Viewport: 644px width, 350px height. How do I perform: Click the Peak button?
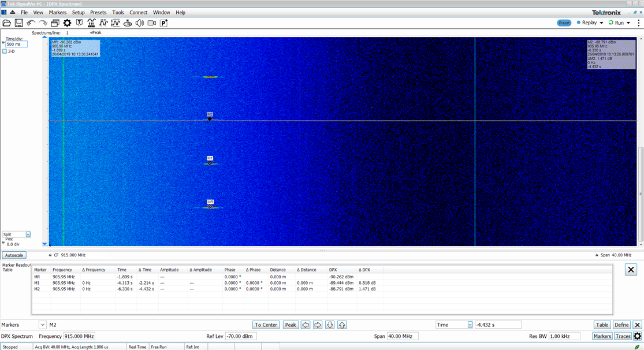(x=291, y=325)
